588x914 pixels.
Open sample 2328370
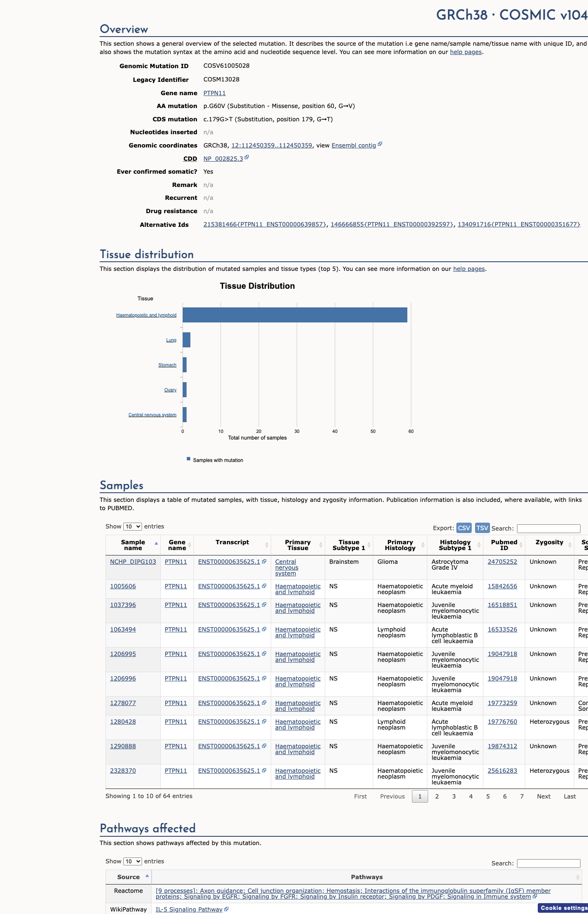coord(123,771)
